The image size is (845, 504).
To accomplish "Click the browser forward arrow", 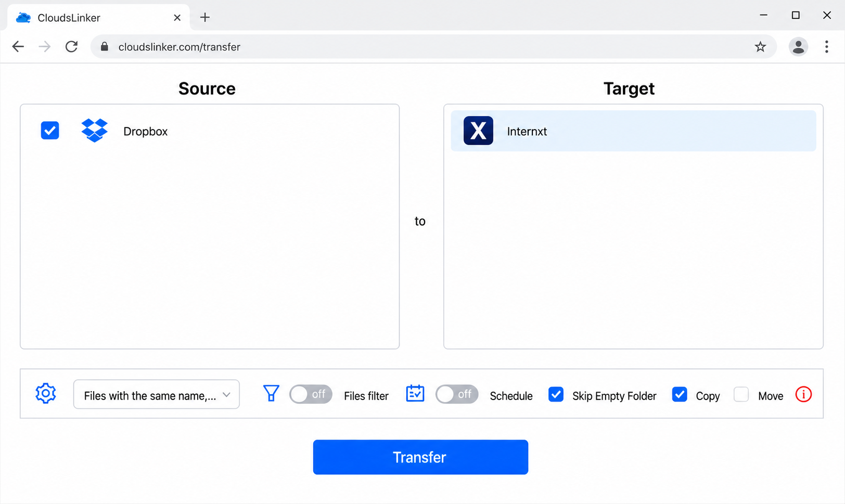I will click(45, 47).
